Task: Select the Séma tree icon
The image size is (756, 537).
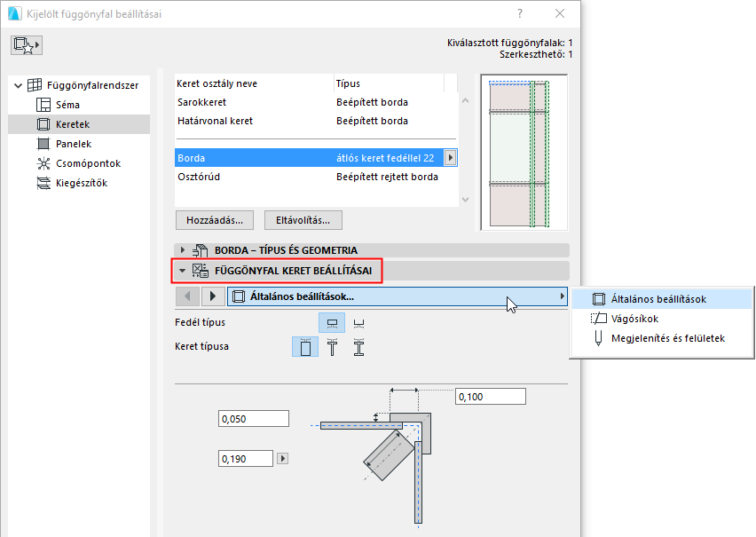Action: point(43,105)
